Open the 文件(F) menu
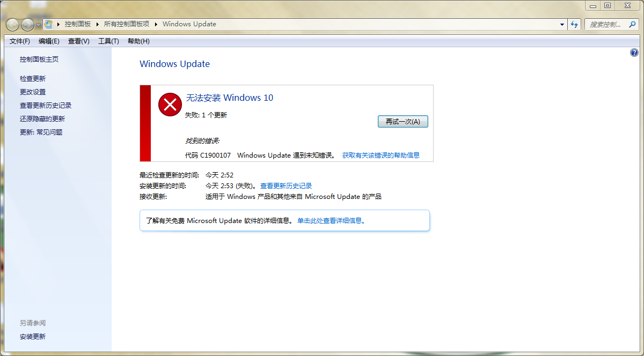This screenshot has width=644, height=356. pyautogui.click(x=20, y=41)
